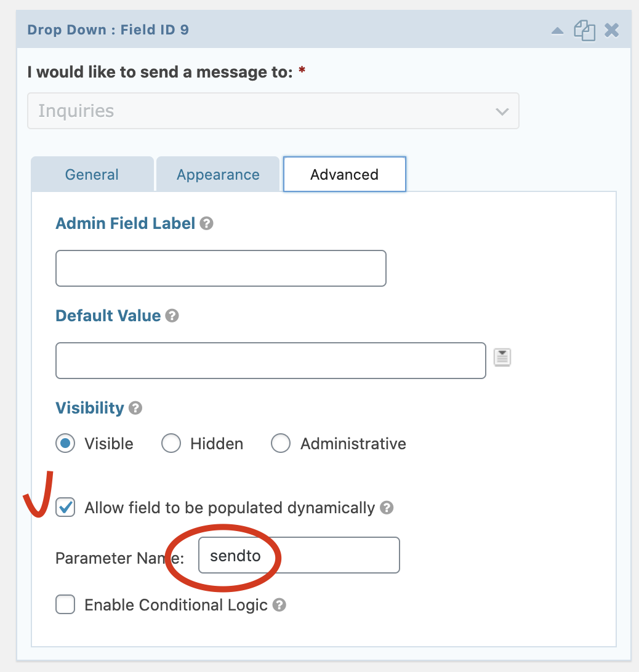
Task: Select the Advanced tab
Action: click(344, 174)
